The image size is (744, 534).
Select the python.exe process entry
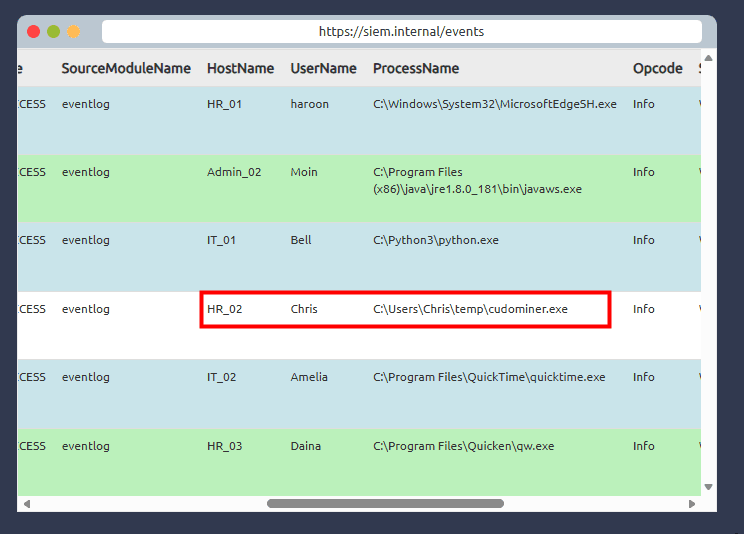point(435,240)
